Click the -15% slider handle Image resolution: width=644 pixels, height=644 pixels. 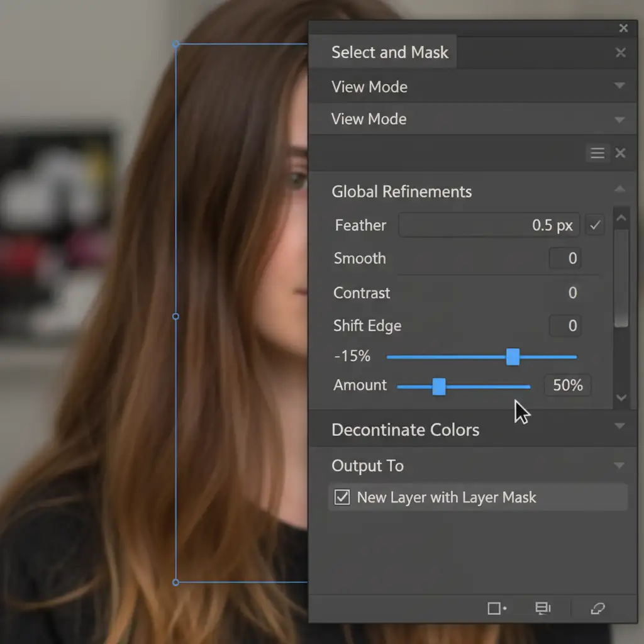point(513,357)
